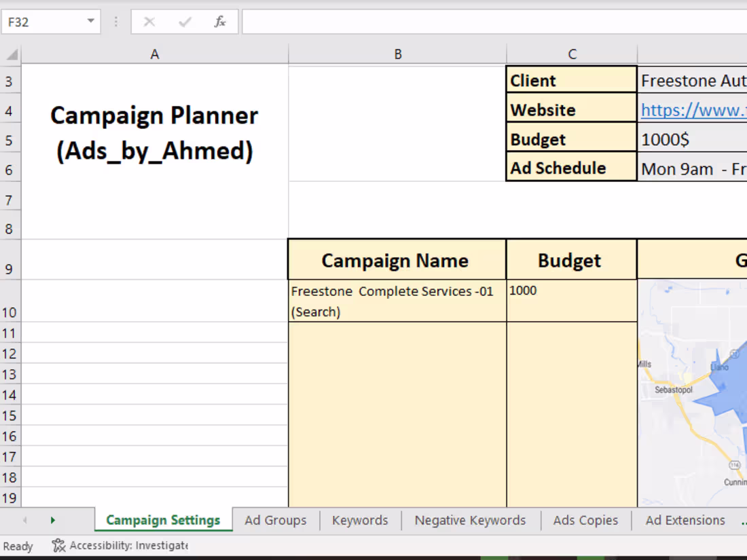Click the Ready status indicator
The width and height of the screenshot is (747, 560).
tap(18, 545)
